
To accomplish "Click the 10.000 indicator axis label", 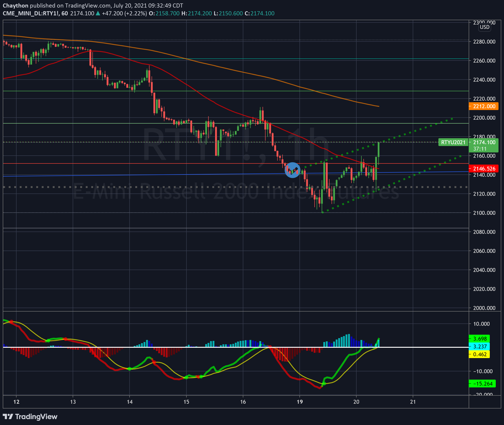I will click(x=481, y=324).
